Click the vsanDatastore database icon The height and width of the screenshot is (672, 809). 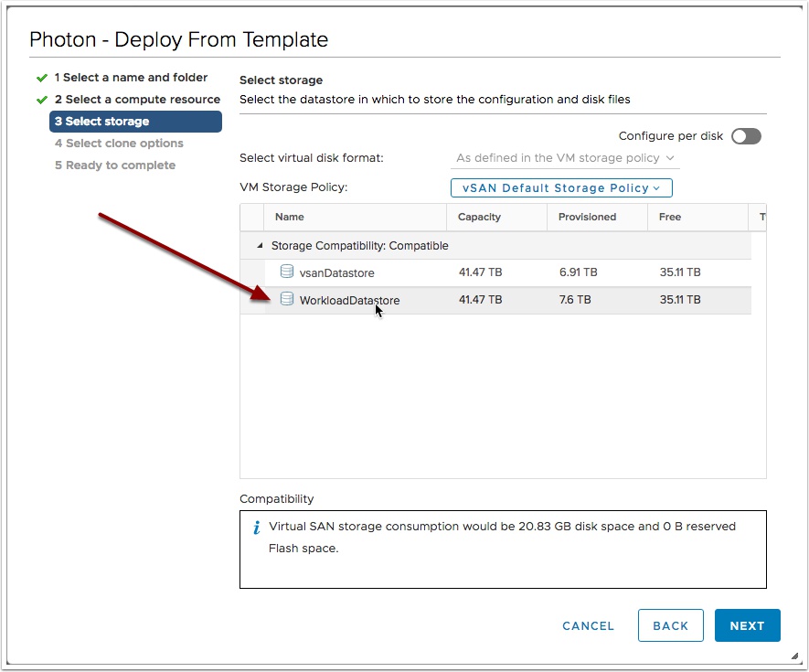(x=287, y=271)
